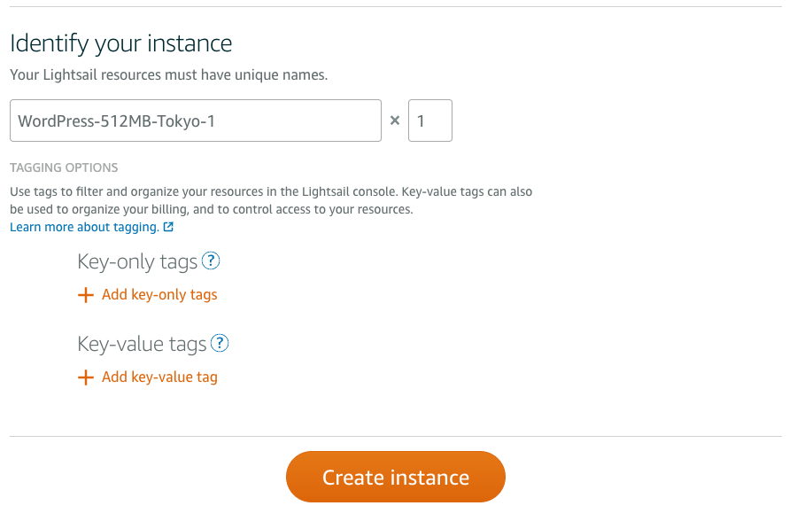Click the plus icon for key-only tags
812x529 pixels.
[x=86, y=295]
